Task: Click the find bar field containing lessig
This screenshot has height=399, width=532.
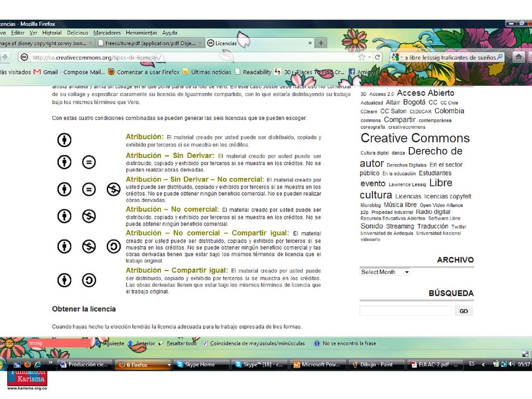Action: pos(58,343)
